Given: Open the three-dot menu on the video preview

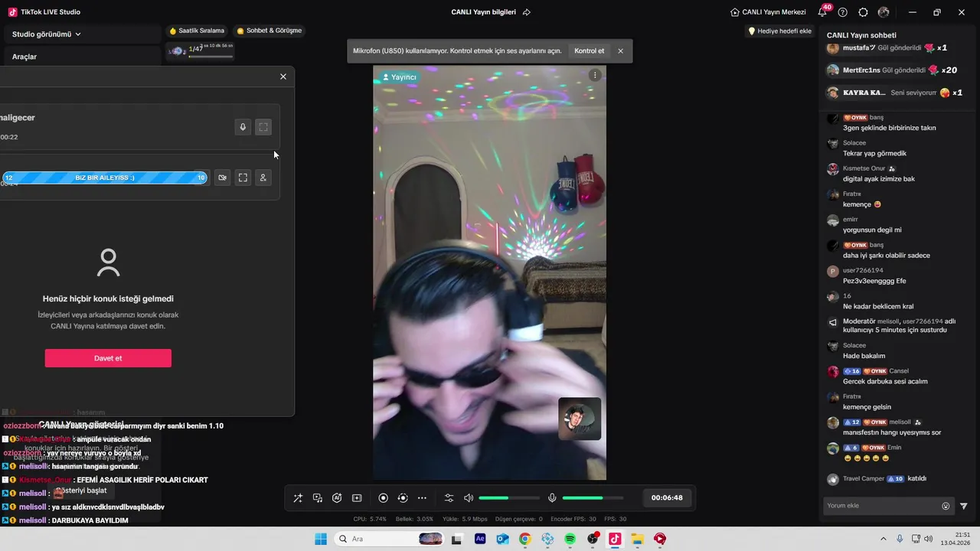Looking at the screenshot, I should click(595, 75).
